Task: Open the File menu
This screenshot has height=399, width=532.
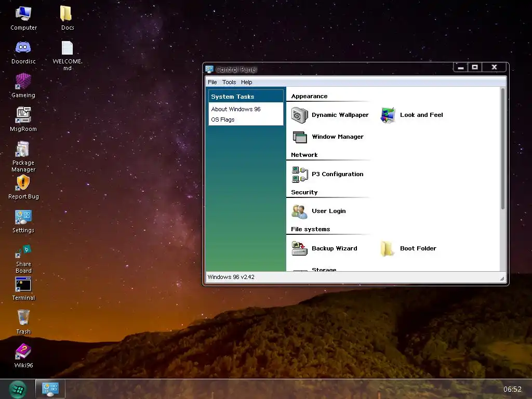Action: tap(212, 82)
